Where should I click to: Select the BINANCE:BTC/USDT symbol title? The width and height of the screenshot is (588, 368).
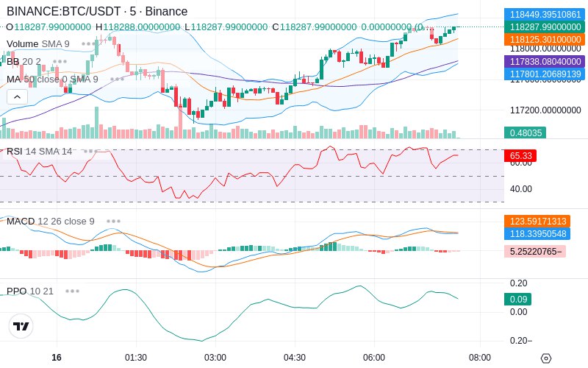point(97,11)
